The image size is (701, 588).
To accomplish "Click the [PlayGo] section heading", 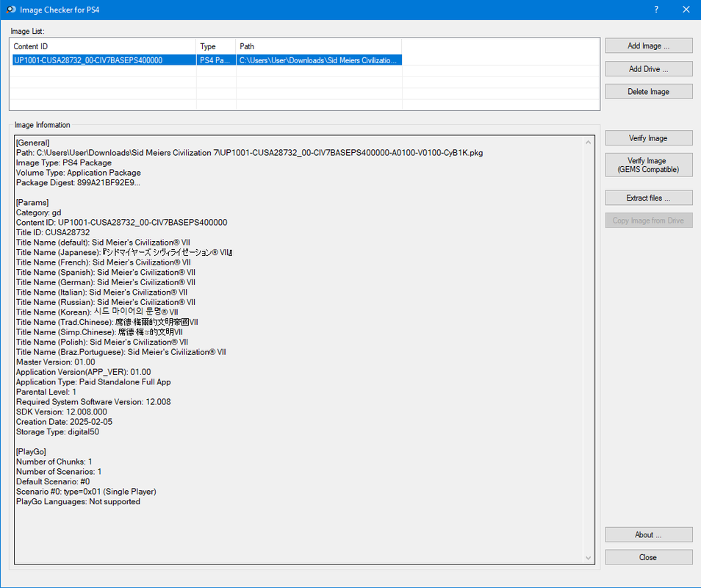I will click(31, 451).
